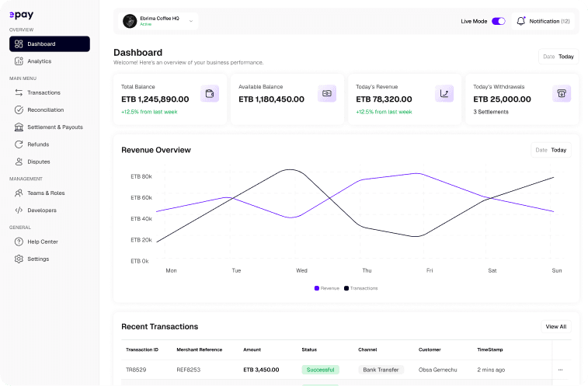The height and width of the screenshot is (386, 588).
Task: Click the Wed label on the chart axis
Action: 302,270
